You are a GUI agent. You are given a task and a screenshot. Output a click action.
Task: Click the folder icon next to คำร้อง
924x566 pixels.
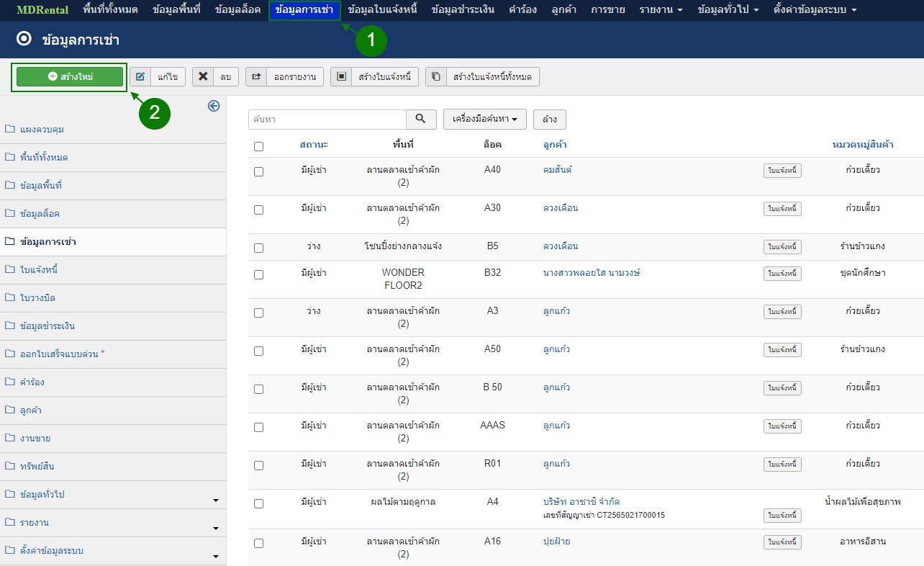pos(10,382)
